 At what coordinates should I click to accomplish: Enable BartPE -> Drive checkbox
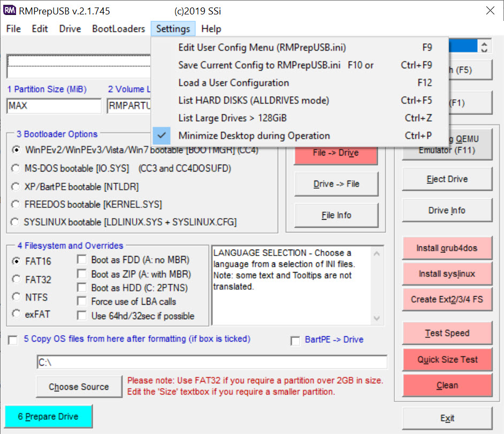295,340
